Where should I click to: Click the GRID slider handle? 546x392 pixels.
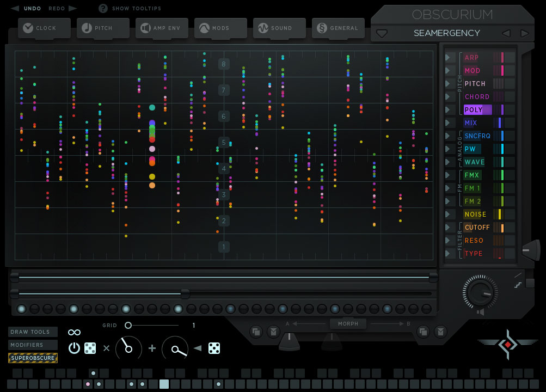[128, 325]
